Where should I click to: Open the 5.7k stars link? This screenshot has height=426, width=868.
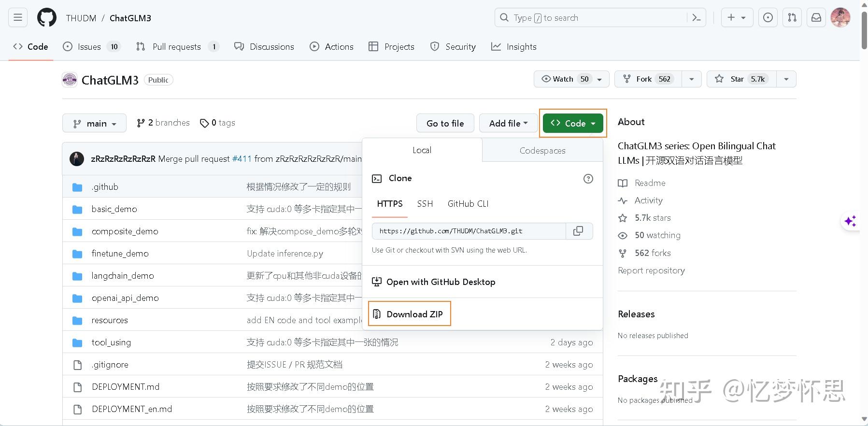[644, 218]
